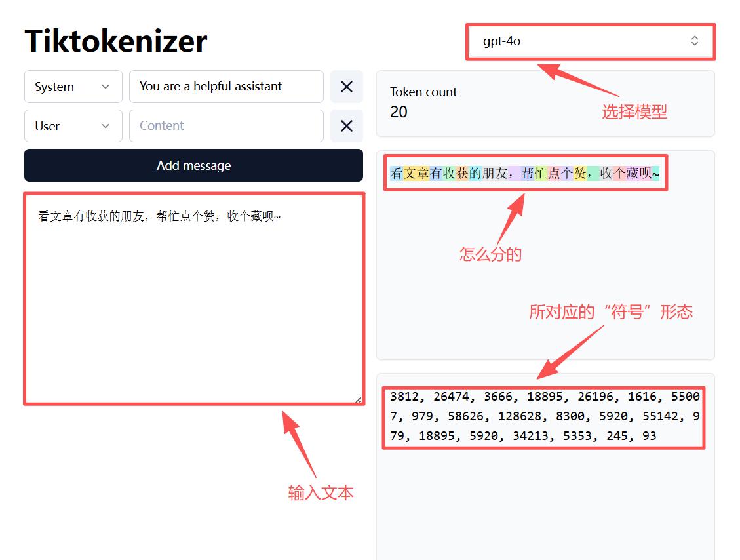Click the Add message button

(193, 165)
